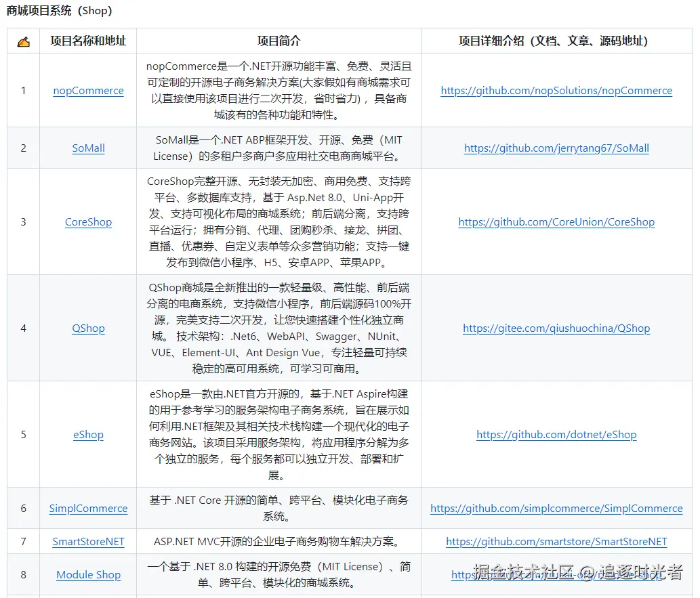Click the Module Shop description text

[279, 575]
